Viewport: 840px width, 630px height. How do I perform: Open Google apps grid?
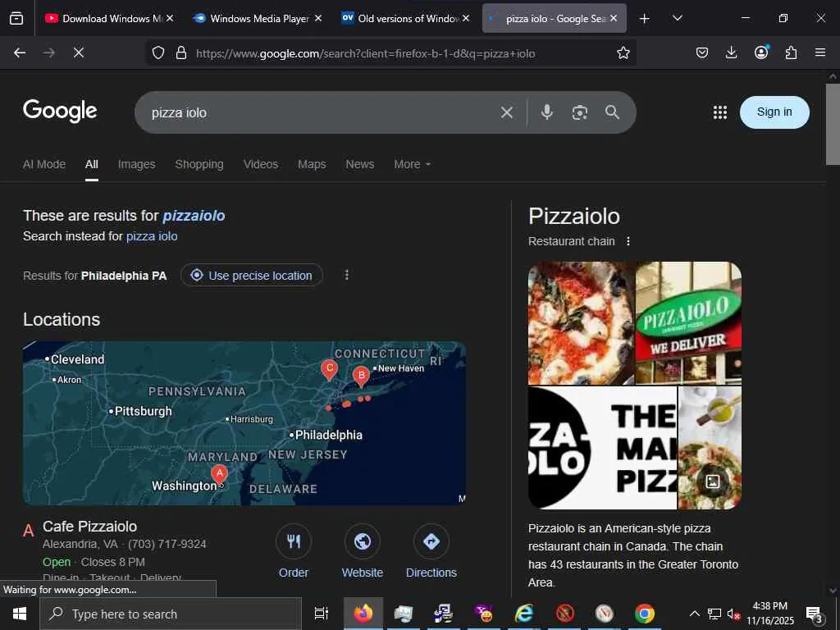(720, 112)
